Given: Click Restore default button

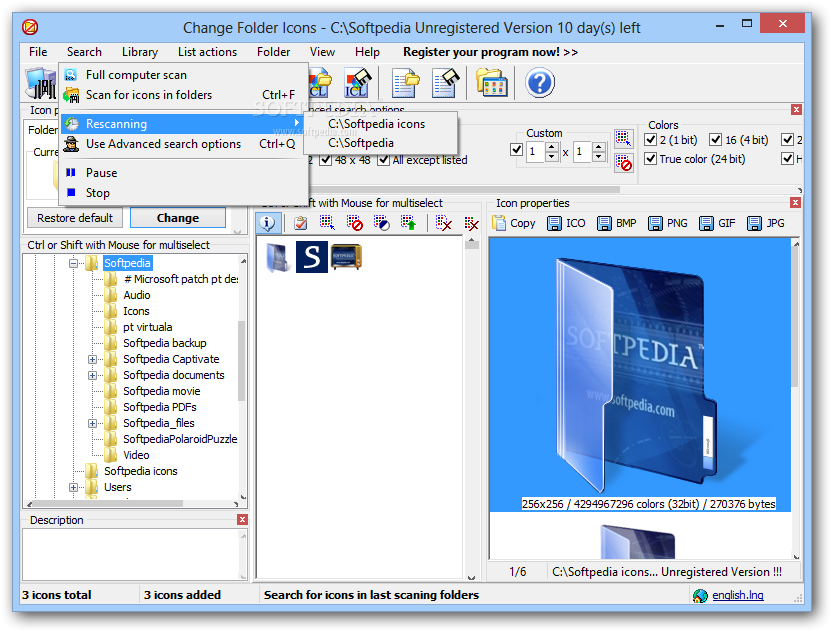Looking at the screenshot, I should [75, 218].
